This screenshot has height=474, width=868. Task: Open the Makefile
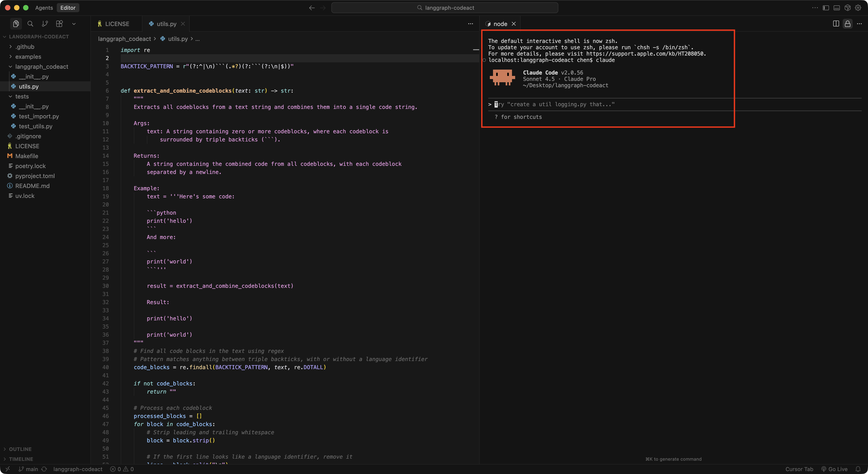[x=27, y=156]
